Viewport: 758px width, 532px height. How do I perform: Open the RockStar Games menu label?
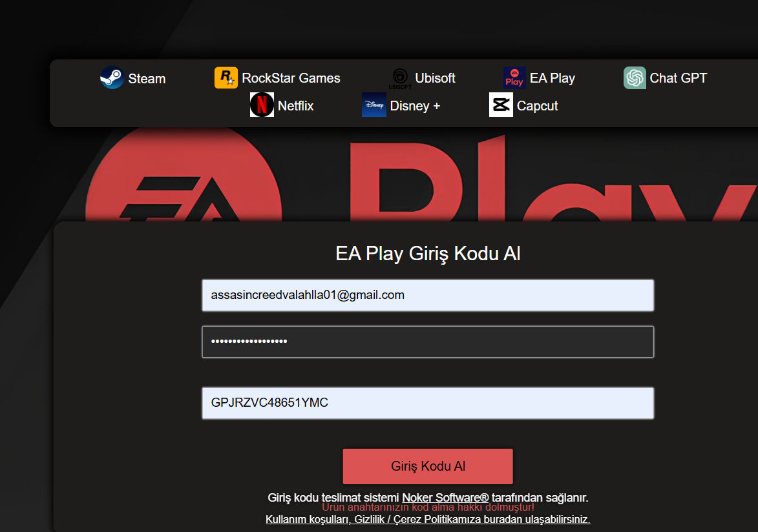pyautogui.click(x=291, y=77)
